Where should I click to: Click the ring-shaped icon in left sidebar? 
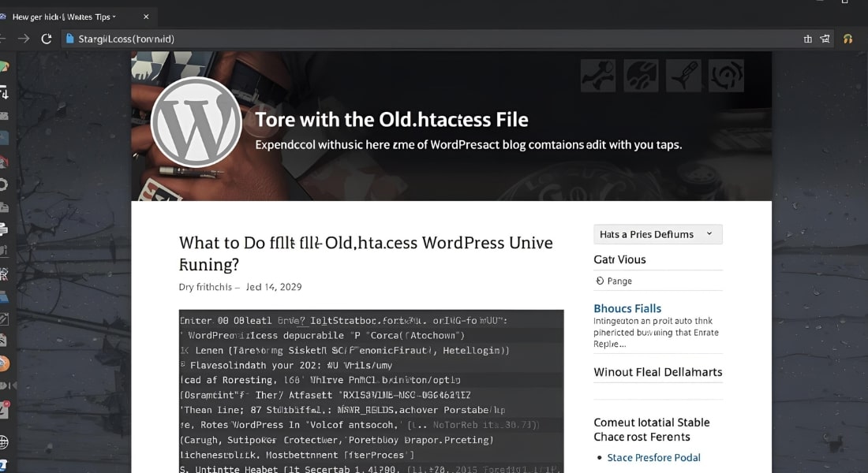(x=3, y=184)
